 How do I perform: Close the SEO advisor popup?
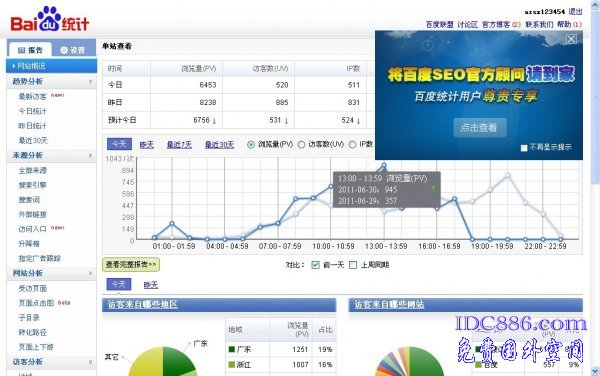pyautogui.click(x=571, y=39)
